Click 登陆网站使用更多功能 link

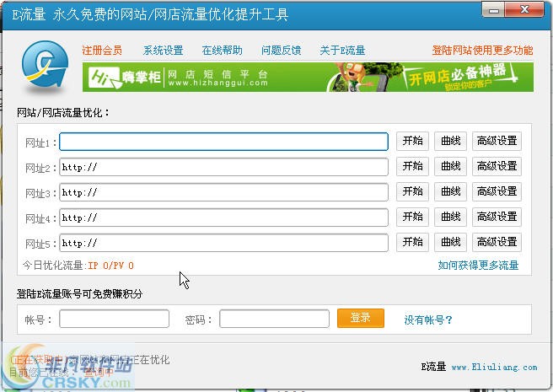pos(482,51)
